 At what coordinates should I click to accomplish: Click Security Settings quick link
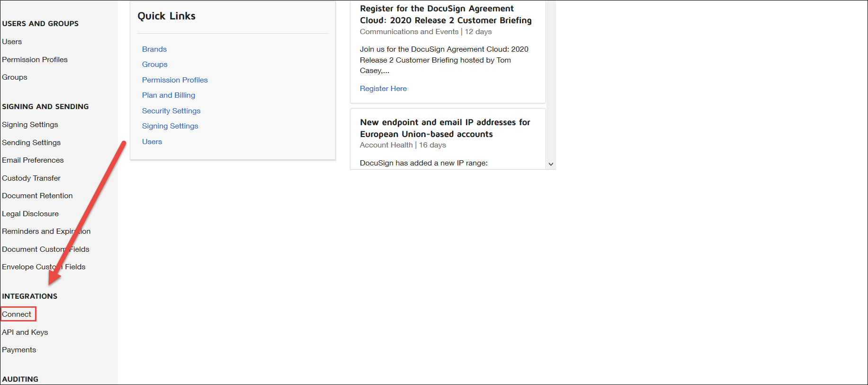tap(171, 111)
